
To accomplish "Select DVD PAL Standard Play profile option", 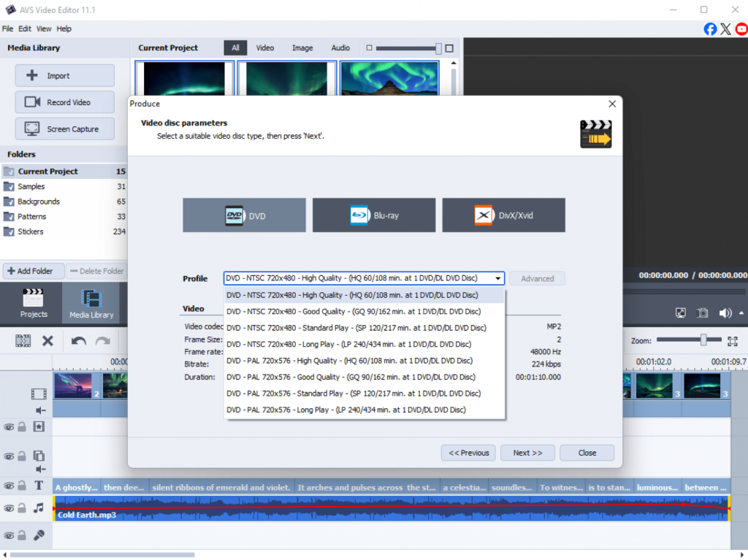I will (x=364, y=394).
